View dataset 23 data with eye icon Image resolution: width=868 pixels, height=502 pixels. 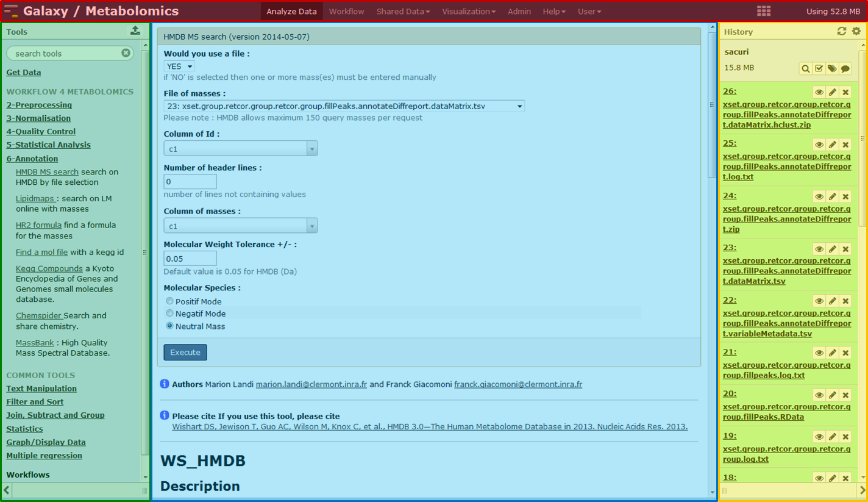point(819,249)
